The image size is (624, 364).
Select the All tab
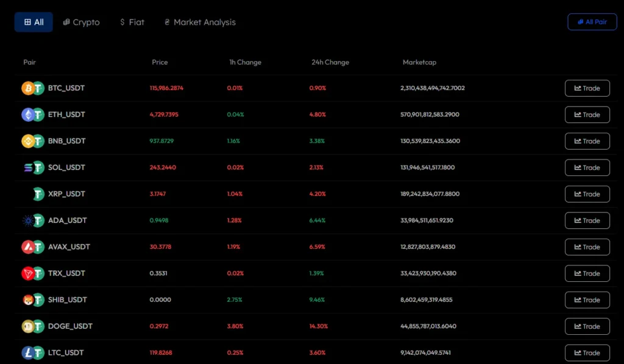(x=34, y=22)
